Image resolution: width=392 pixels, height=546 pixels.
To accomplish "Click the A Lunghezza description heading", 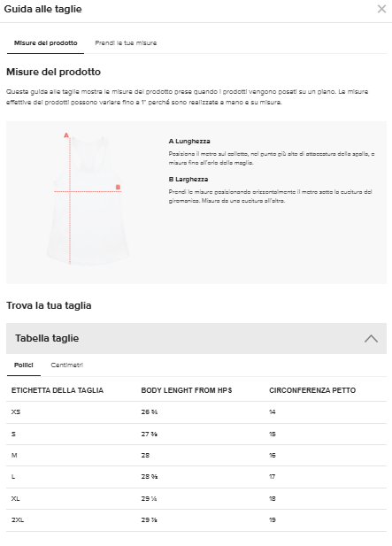I will (189, 142).
